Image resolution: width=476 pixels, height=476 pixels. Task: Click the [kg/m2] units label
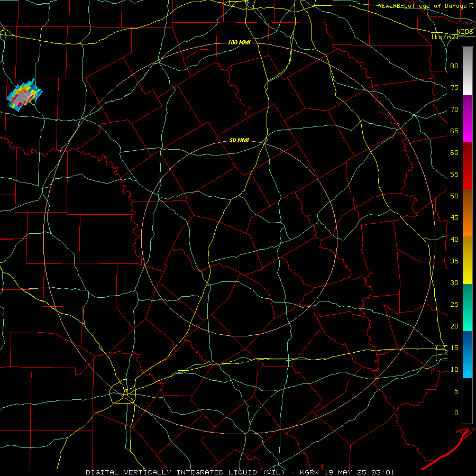click(445, 37)
